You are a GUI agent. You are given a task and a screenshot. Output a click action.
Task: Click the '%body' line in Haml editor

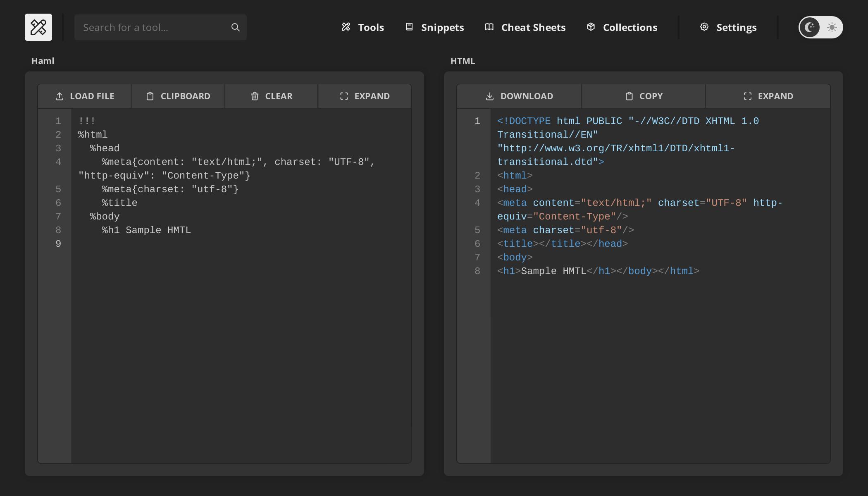105,217
